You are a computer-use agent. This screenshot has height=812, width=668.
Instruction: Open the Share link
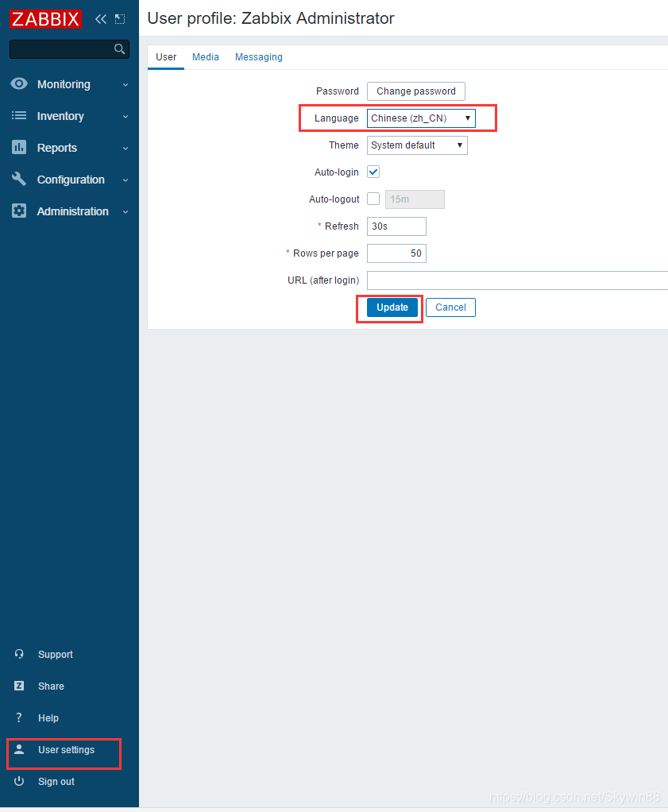click(51, 686)
